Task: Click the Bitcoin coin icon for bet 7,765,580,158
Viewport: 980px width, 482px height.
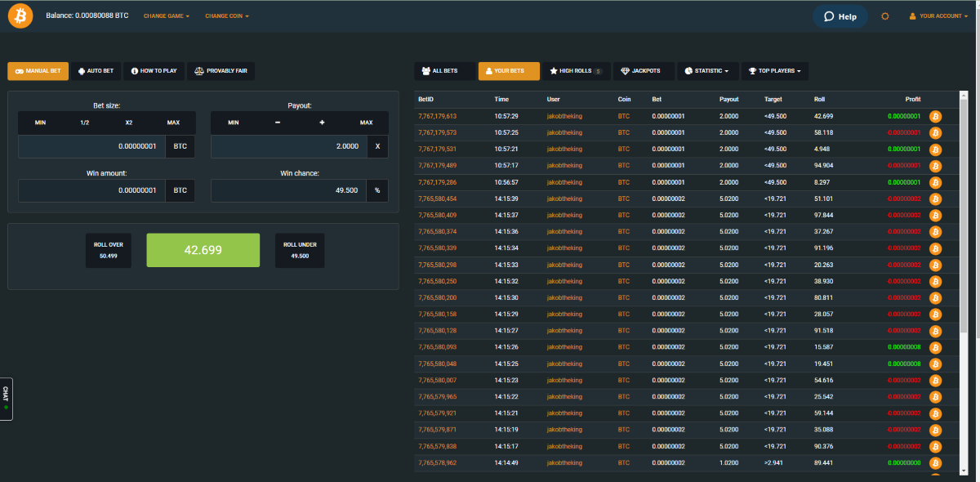Action: pos(936,315)
